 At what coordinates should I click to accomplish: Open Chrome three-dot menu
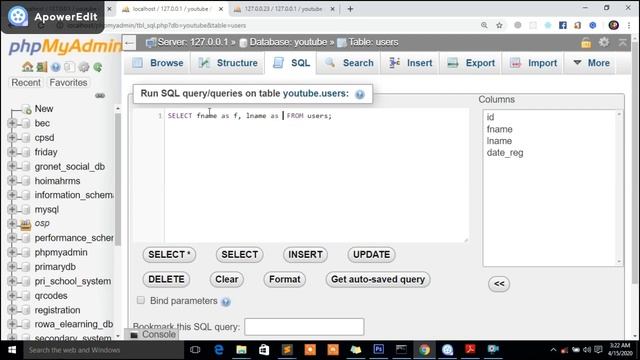point(629,25)
